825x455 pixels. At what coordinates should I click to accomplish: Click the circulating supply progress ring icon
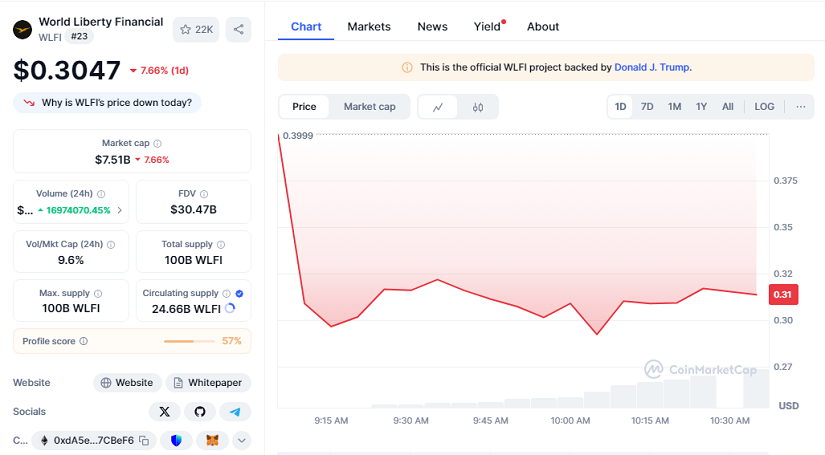[230, 308]
